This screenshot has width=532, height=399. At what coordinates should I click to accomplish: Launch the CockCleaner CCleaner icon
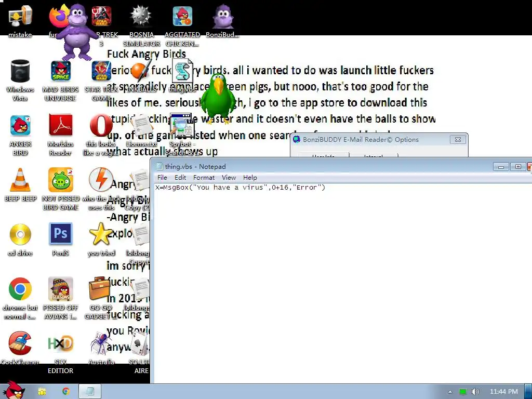(x=20, y=343)
